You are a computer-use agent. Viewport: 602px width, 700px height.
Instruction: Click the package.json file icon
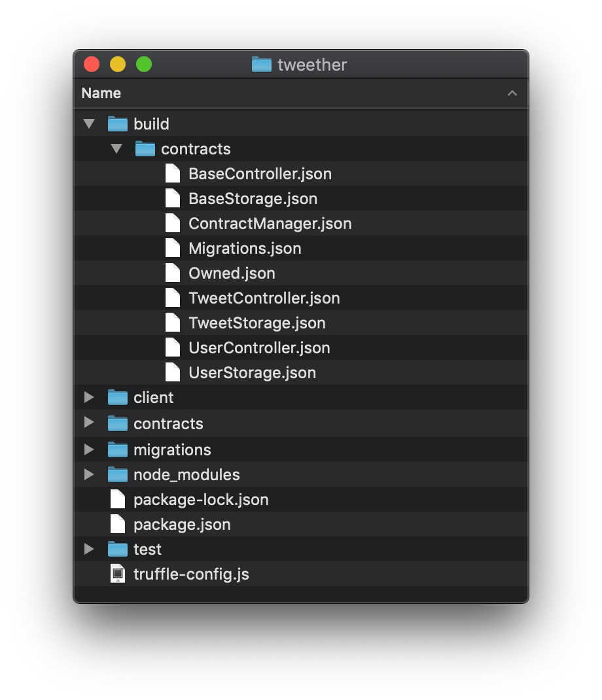coord(118,524)
